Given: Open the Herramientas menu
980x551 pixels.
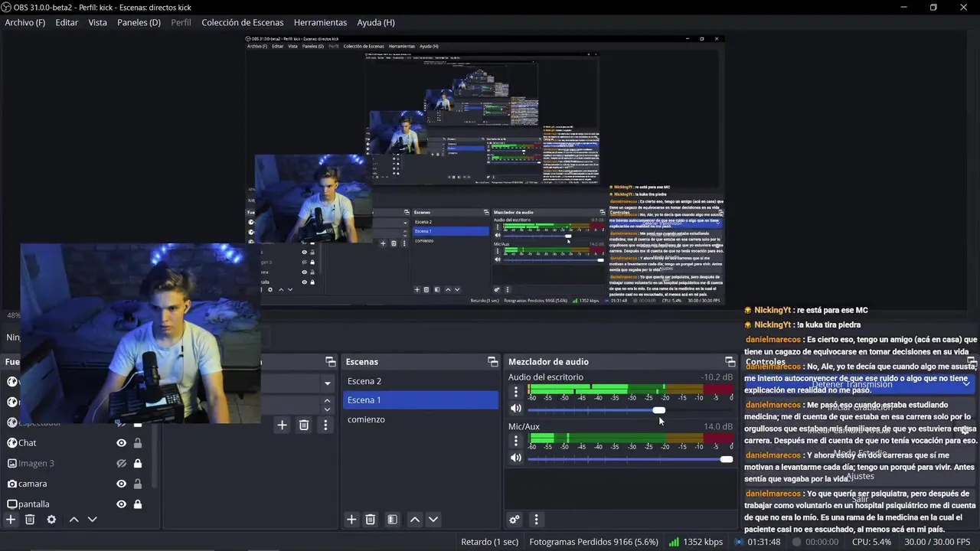Looking at the screenshot, I should [x=320, y=22].
